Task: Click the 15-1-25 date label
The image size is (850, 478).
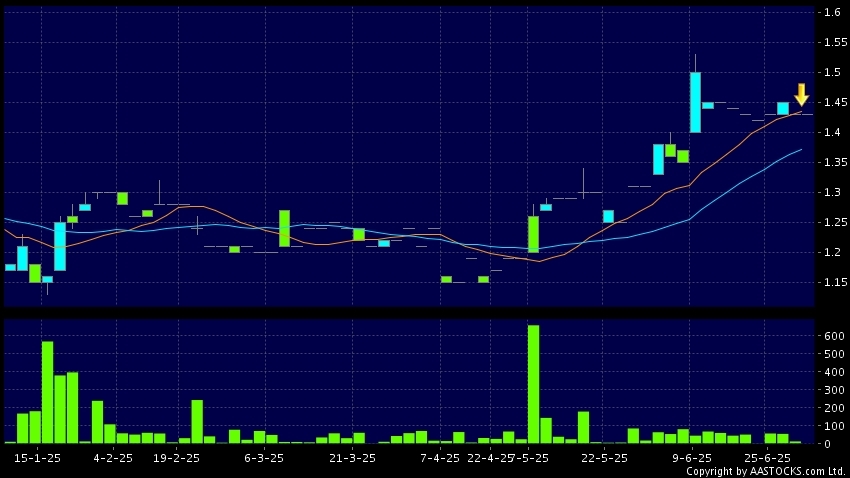Action: pyautogui.click(x=37, y=458)
